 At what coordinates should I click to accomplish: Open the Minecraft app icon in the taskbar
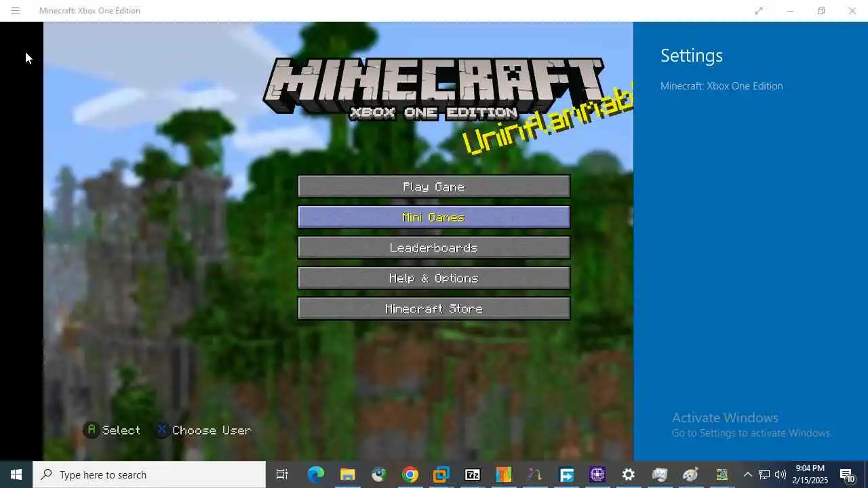pyautogui.click(x=722, y=474)
